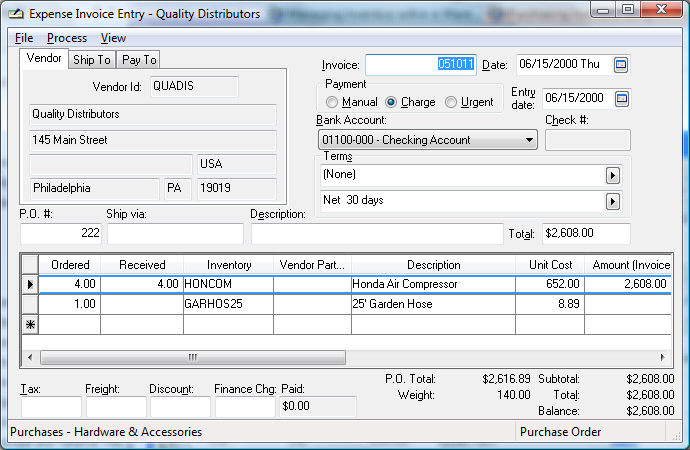Switch to the Vendor tab
This screenshot has height=450, width=690.
[44, 58]
